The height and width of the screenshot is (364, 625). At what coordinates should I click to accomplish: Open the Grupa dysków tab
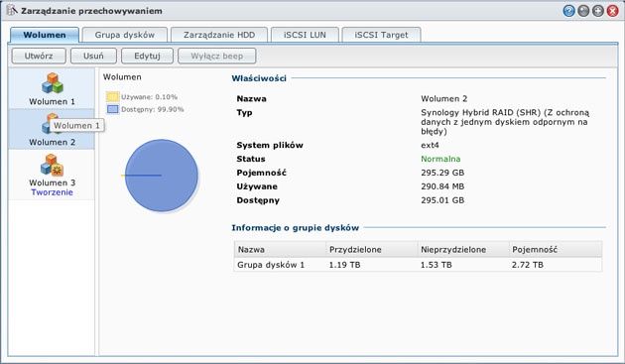[125, 35]
